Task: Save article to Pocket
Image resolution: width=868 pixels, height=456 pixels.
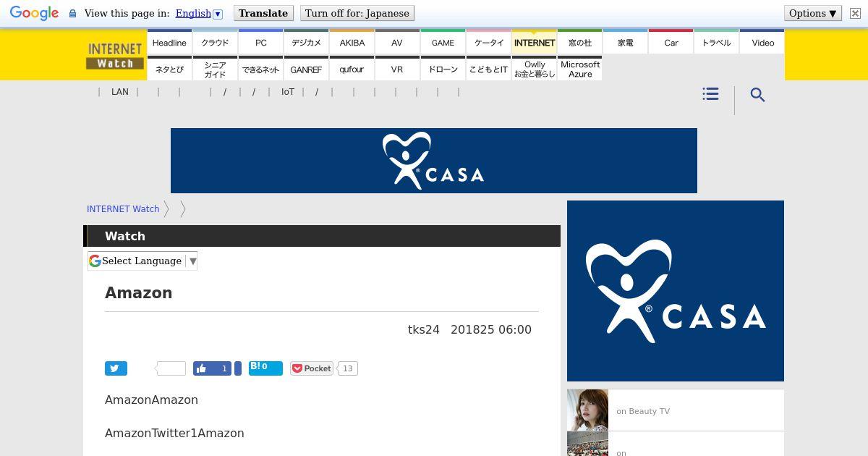Action: point(311,368)
